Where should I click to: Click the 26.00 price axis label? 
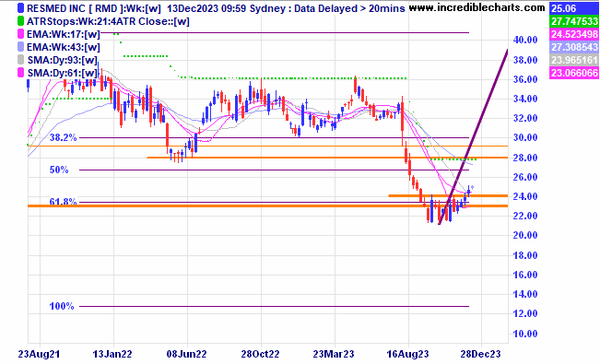point(525,177)
